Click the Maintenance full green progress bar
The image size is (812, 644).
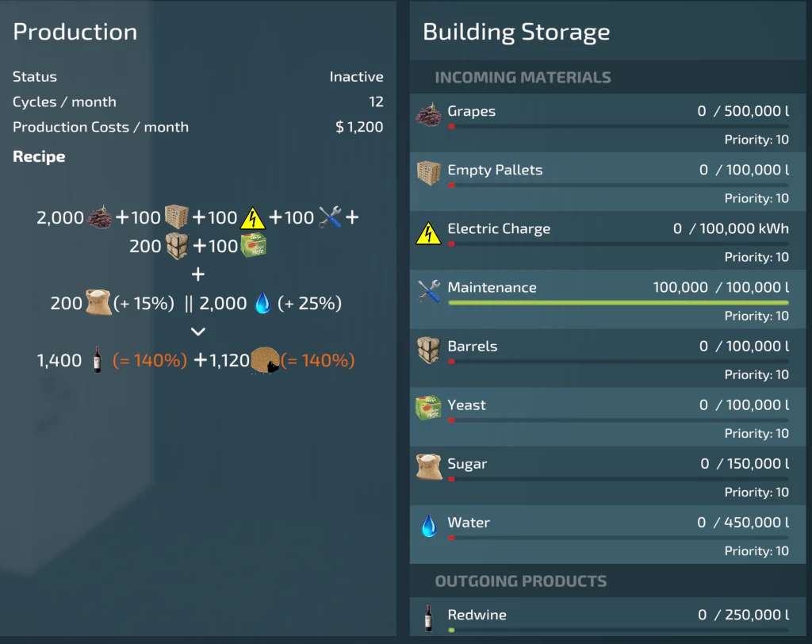(x=618, y=302)
